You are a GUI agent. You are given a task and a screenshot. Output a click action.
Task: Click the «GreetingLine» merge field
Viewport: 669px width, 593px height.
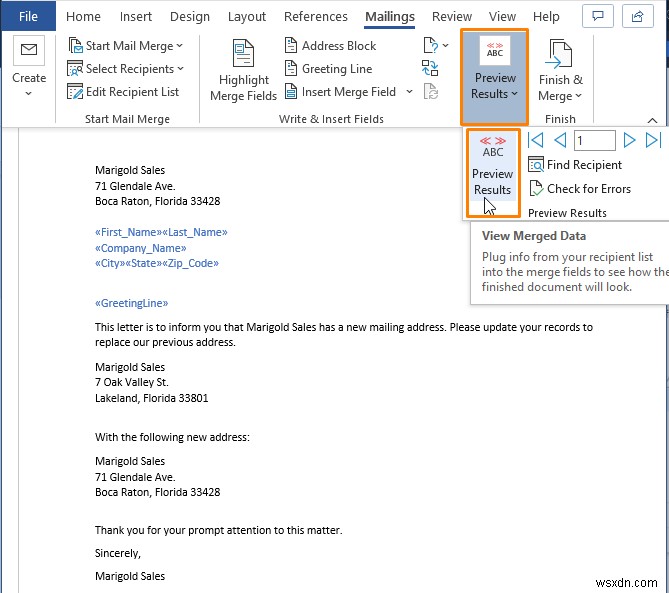tap(131, 303)
